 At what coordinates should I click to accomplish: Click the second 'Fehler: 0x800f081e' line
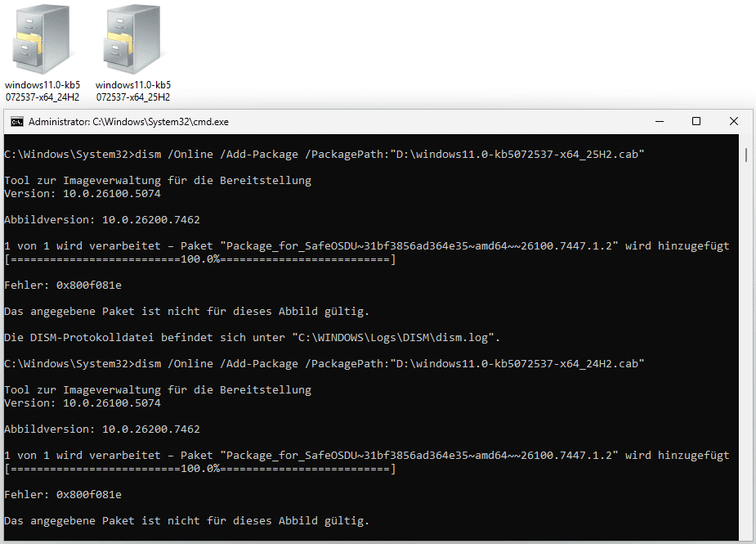point(63,495)
